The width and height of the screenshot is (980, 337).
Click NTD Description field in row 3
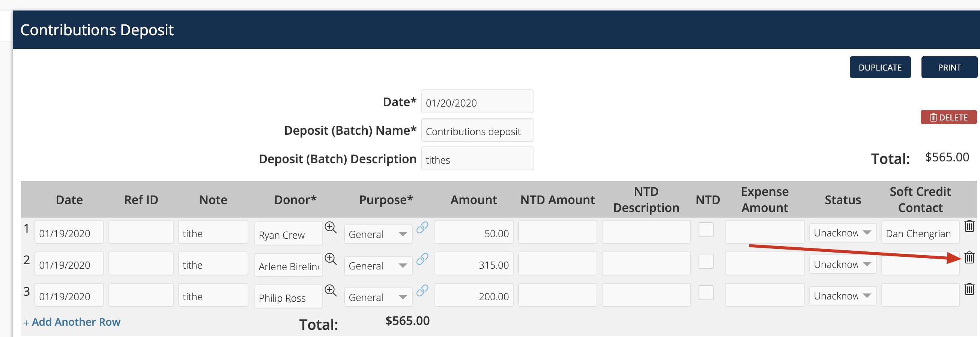click(646, 295)
